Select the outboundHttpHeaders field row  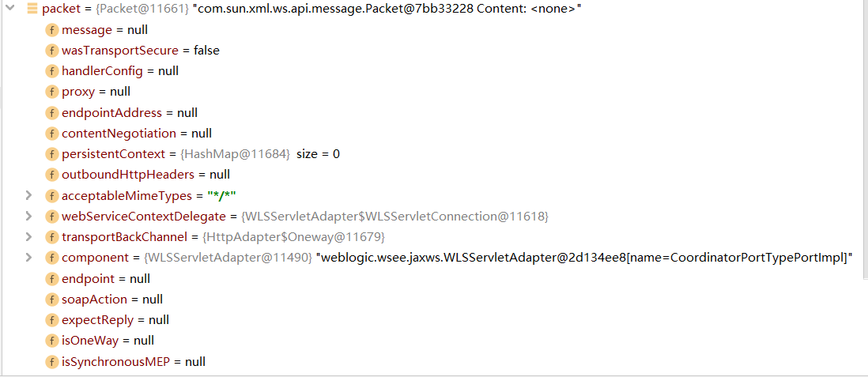pos(145,175)
